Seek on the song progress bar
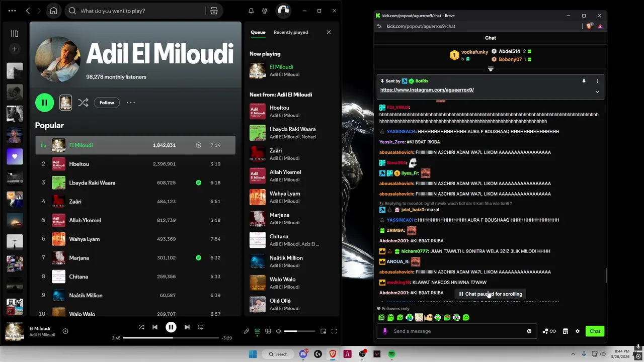 point(171,338)
